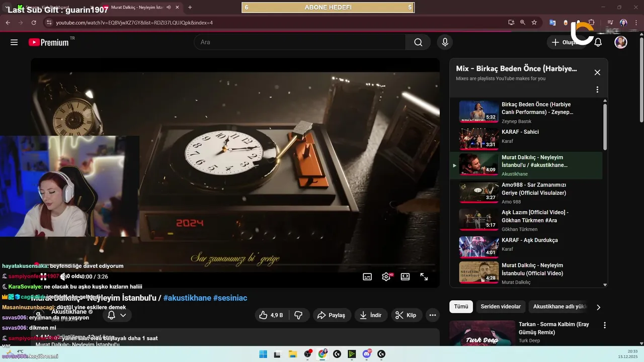Switch player to theater mode

[x=405, y=277]
